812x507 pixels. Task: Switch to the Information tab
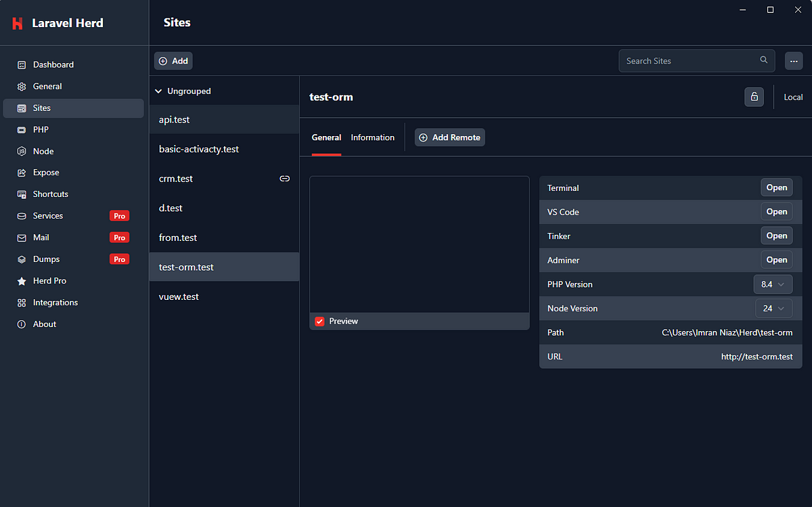pos(372,137)
